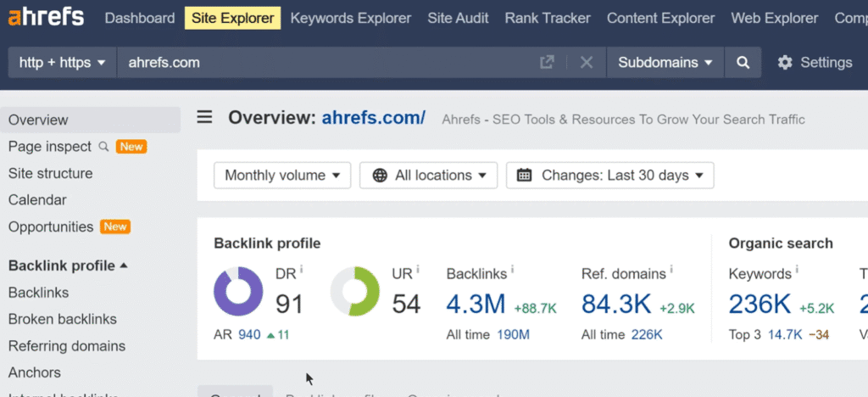Open the All locations dropdown
Image resolution: width=868 pixels, height=397 pixels.
click(x=428, y=176)
